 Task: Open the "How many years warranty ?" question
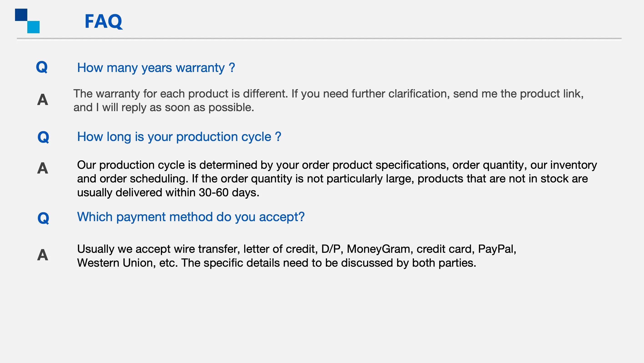click(156, 68)
